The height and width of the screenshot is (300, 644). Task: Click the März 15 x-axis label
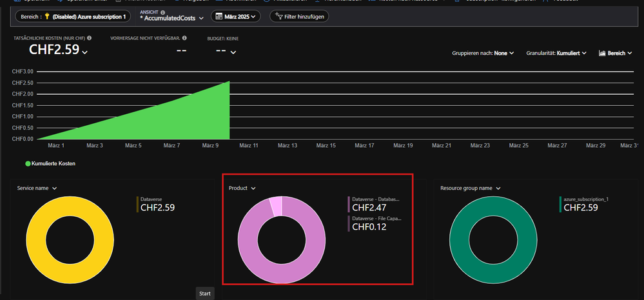point(327,145)
